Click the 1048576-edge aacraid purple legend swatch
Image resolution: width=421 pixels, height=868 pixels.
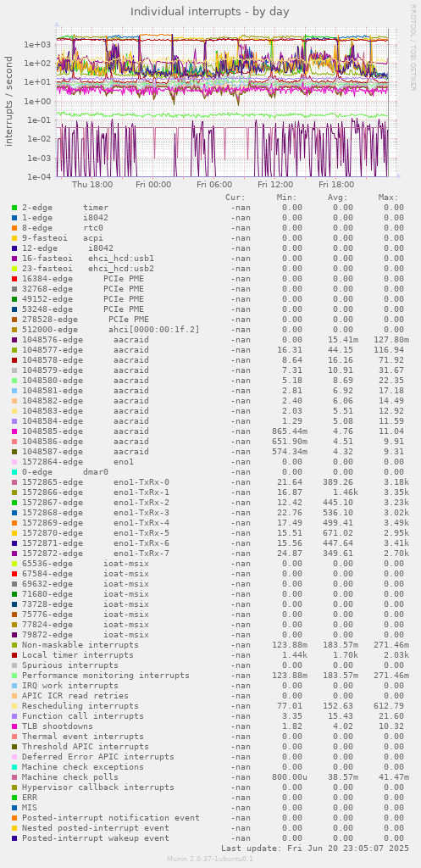coord(14,339)
